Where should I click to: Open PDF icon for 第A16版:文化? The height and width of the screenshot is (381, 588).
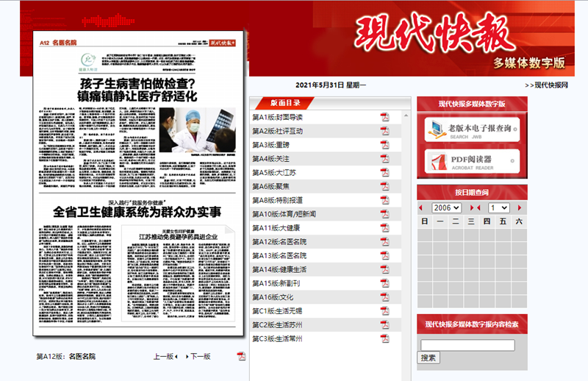coord(384,297)
